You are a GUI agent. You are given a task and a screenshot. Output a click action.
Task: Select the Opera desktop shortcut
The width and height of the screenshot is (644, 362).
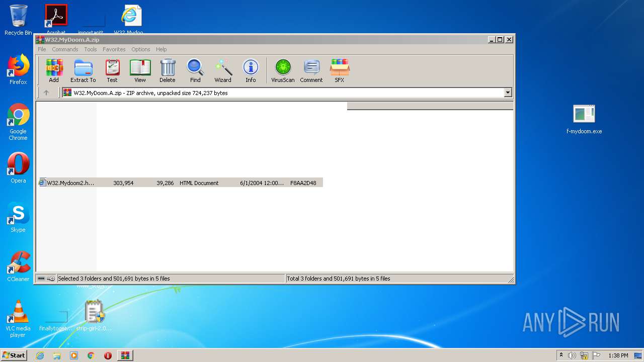(x=18, y=168)
